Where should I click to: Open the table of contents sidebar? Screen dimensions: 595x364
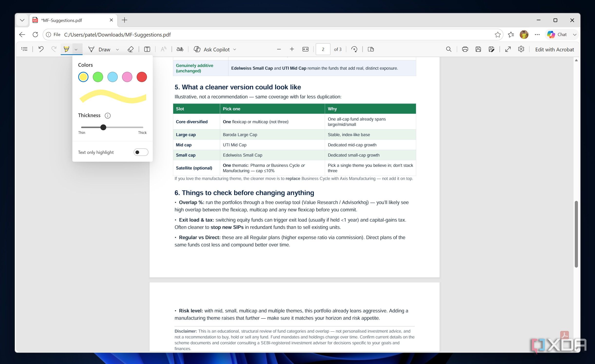(24, 49)
